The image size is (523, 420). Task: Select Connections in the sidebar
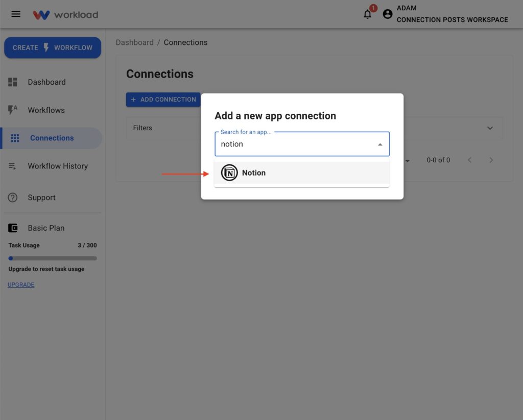coord(52,138)
